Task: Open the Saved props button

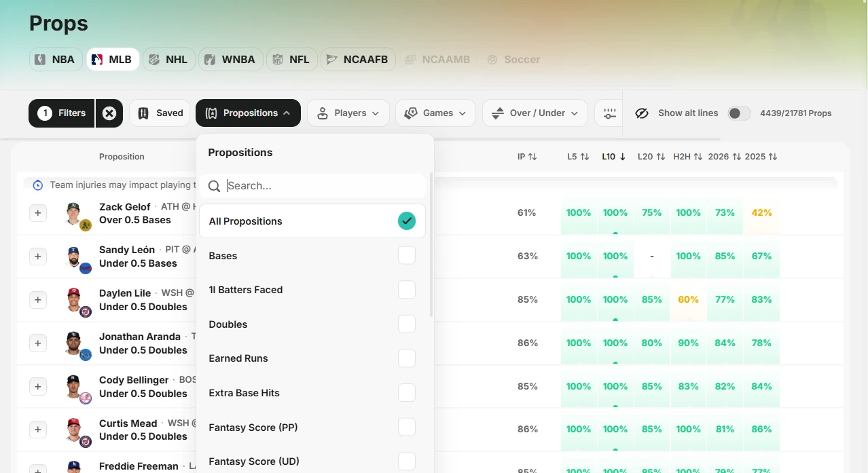Action: 160,113
